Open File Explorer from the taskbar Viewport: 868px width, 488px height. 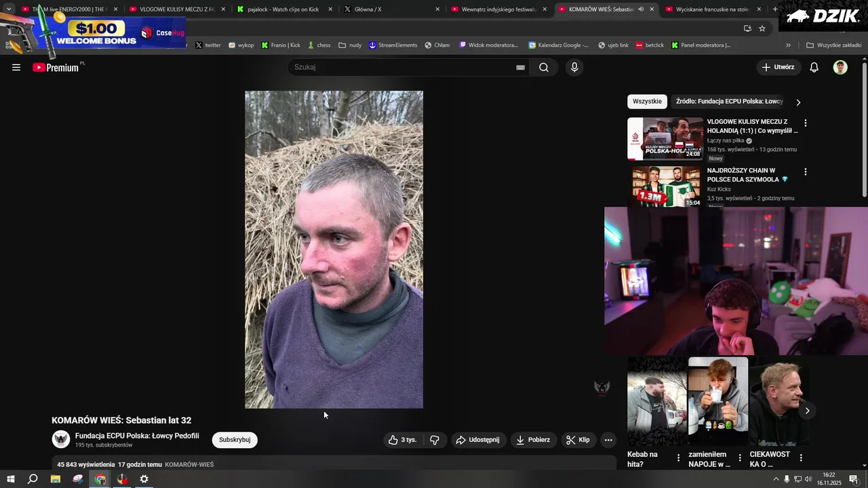(x=56, y=479)
